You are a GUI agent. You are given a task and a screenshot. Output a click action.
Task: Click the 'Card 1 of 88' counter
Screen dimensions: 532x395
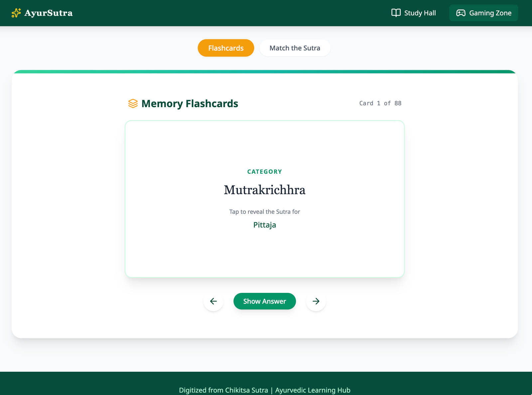click(380, 103)
